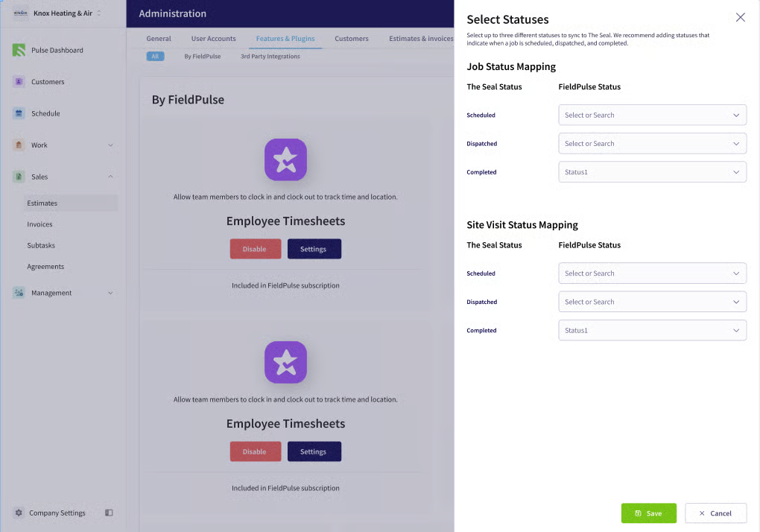Open Settings for second Employee Timesheets
The width and height of the screenshot is (760, 532).
click(x=314, y=451)
